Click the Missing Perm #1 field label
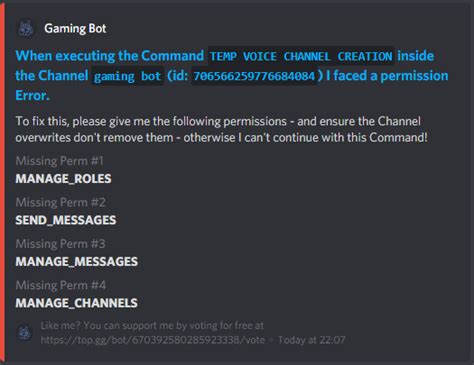474x365 pixels. tap(59, 161)
